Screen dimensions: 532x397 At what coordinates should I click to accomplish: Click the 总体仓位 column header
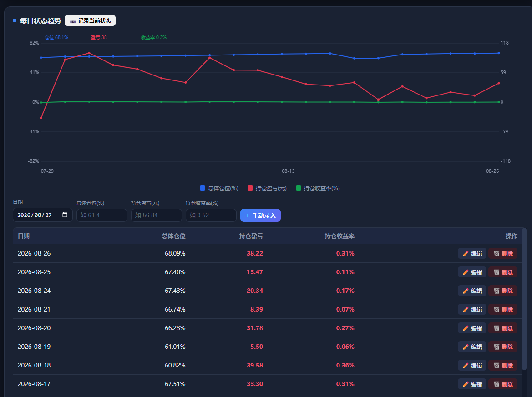pyautogui.click(x=173, y=236)
